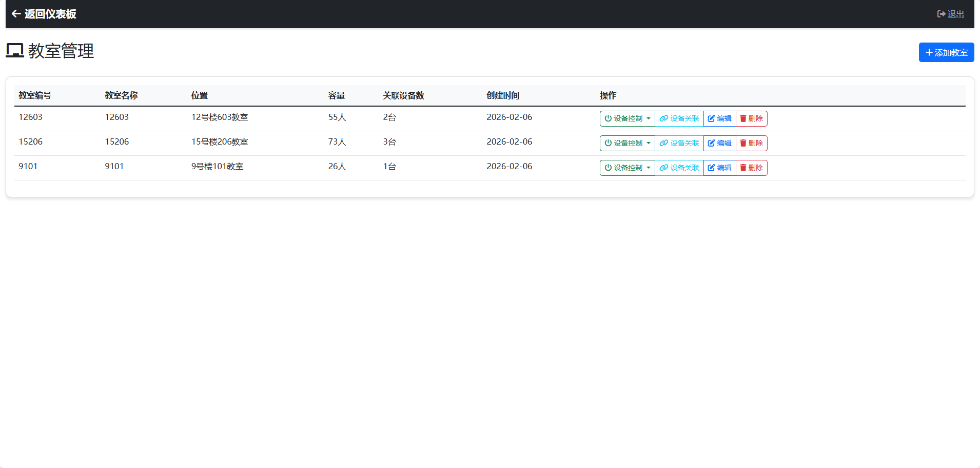Click the back arrow icon in header
Image resolution: width=980 pixels, height=468 pixels.
16,14
